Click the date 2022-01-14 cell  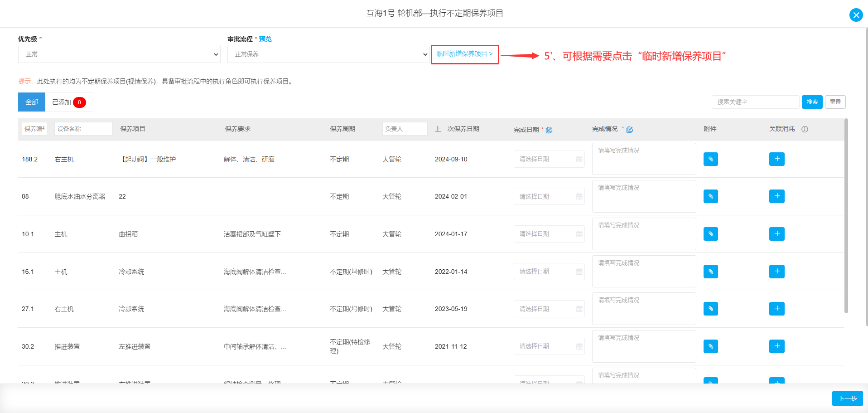pos(451,272)
